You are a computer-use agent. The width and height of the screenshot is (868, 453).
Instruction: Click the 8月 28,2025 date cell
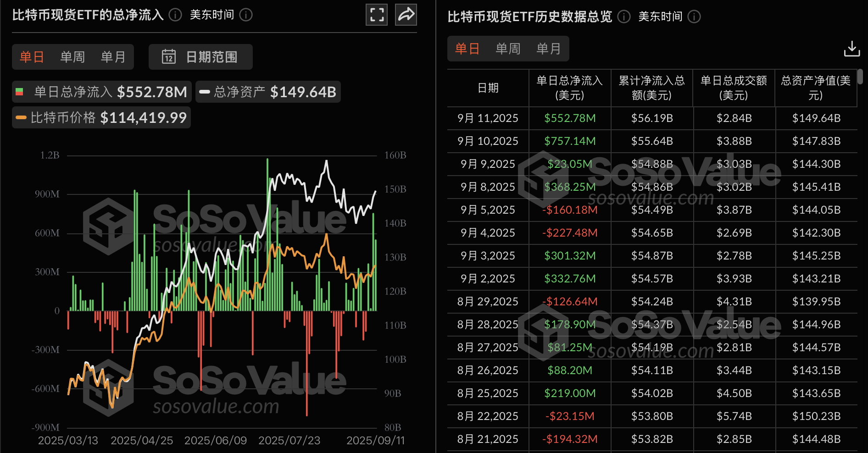488,325
